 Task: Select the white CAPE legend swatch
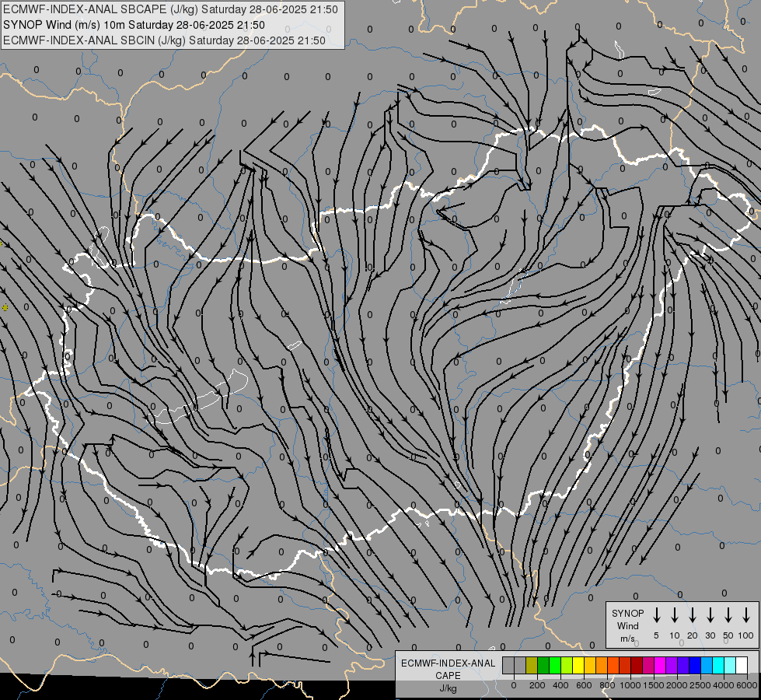pyautogui.click(x=742, y=665)
